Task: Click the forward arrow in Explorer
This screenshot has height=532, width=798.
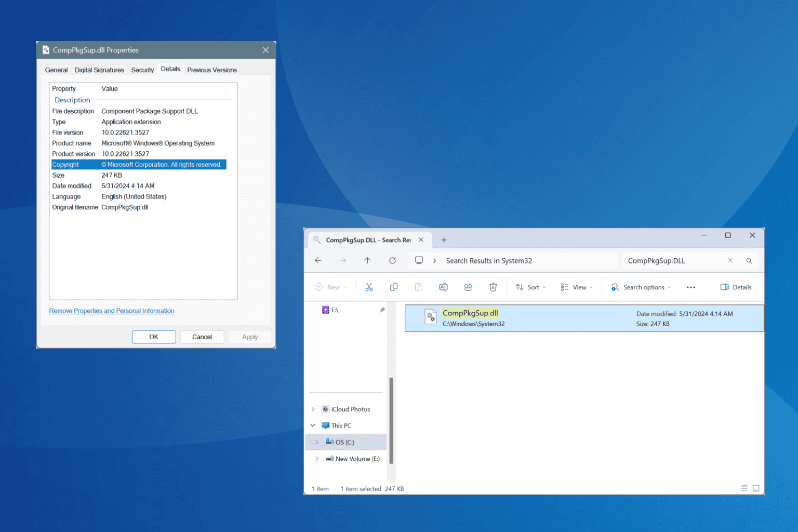Action: [x=343, y=260]
